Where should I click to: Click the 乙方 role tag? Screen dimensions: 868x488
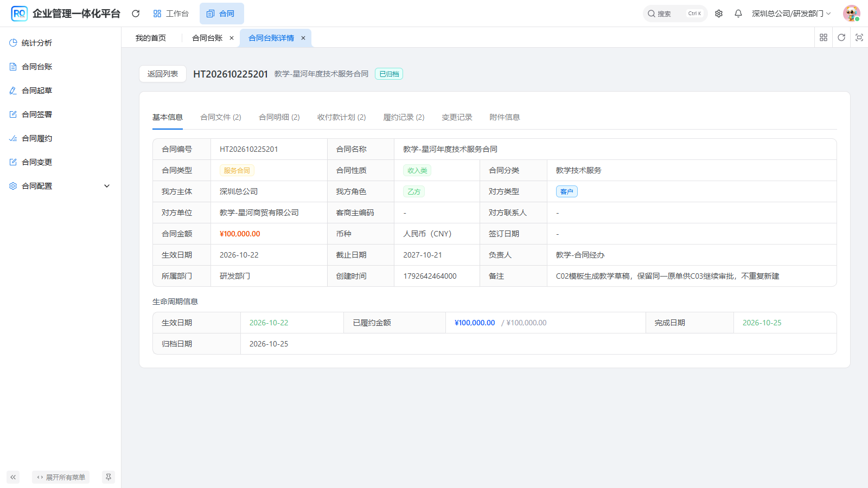[x=414, y=191]
